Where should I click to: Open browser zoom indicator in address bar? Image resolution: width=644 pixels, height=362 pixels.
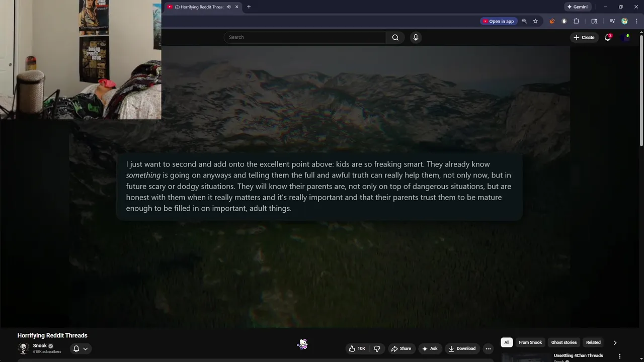(524, 21)
